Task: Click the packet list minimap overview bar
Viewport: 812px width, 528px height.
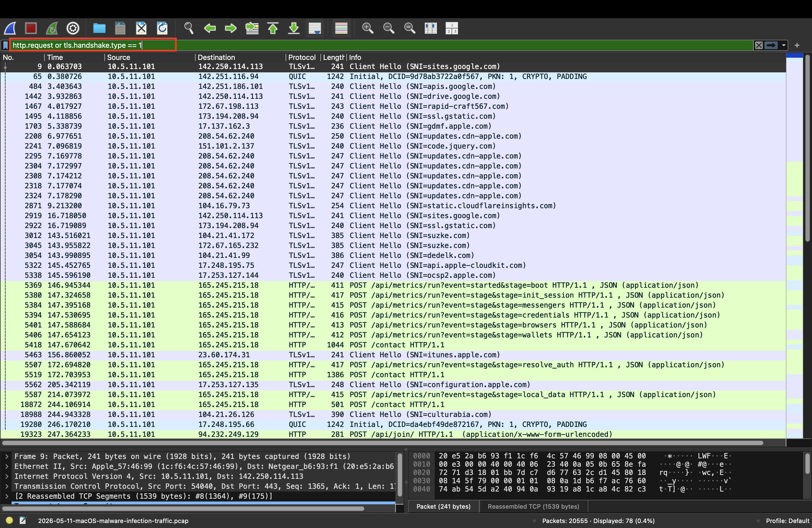Action: [x=794, y=245]
